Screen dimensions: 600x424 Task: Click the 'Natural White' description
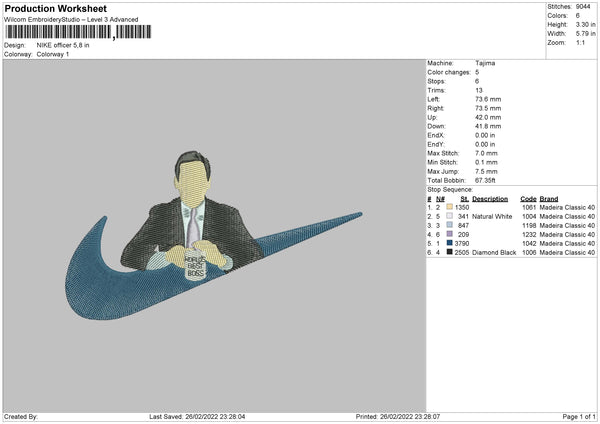click(492, 217)
